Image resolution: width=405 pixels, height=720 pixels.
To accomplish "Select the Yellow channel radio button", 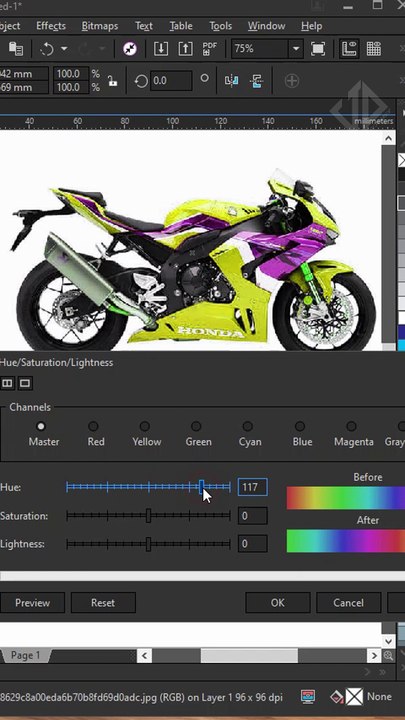I will [x=145, y=427].
